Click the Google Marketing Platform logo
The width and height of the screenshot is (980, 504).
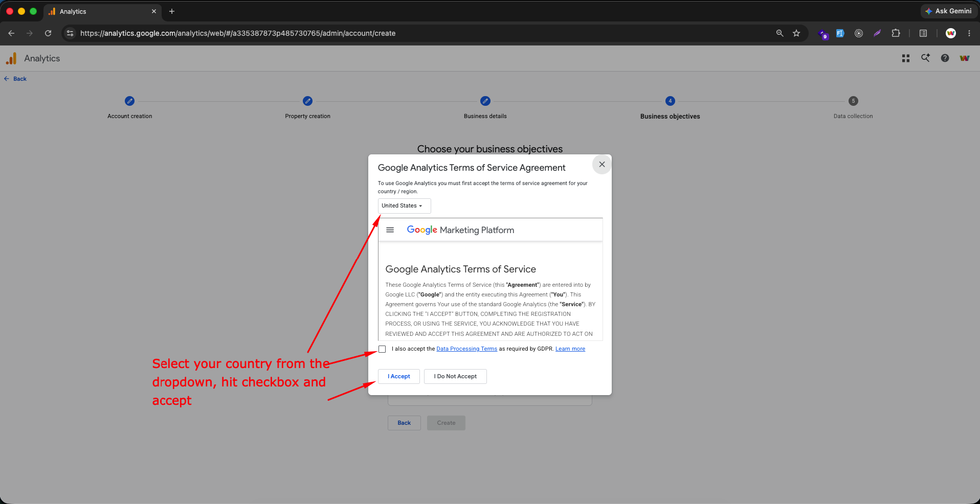[x=460, y=230]
